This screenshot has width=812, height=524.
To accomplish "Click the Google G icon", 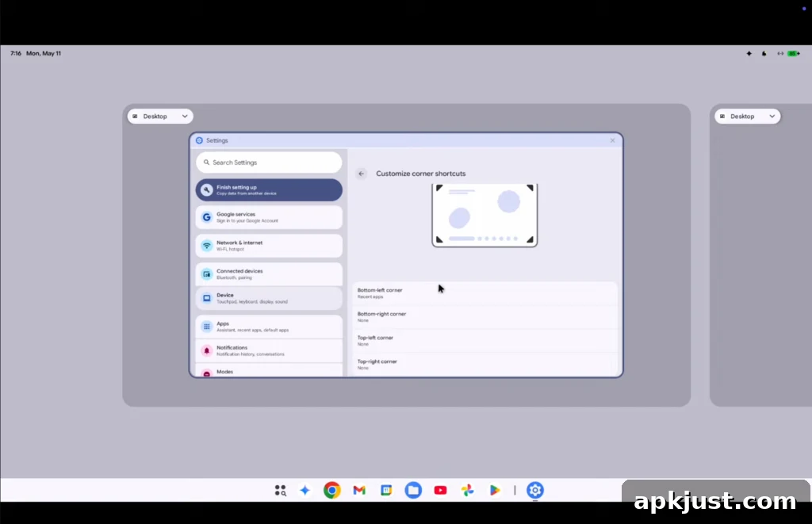I will click(207, 217).
